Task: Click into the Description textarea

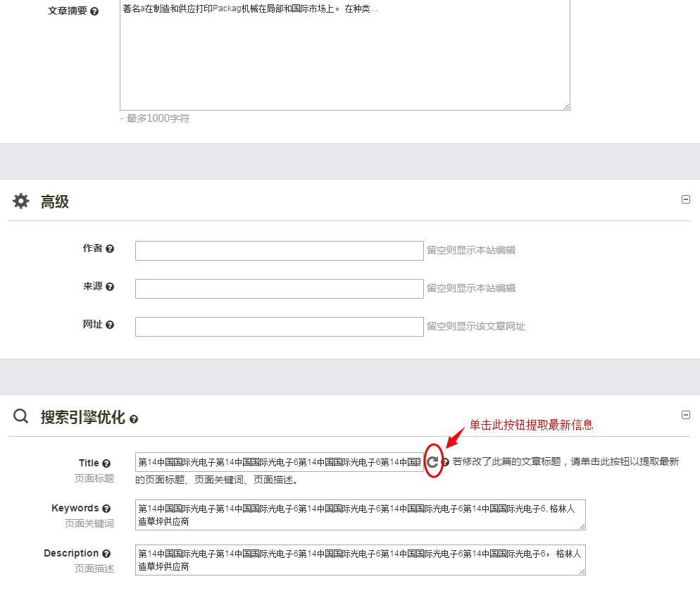Action: [x=359, y=560]
